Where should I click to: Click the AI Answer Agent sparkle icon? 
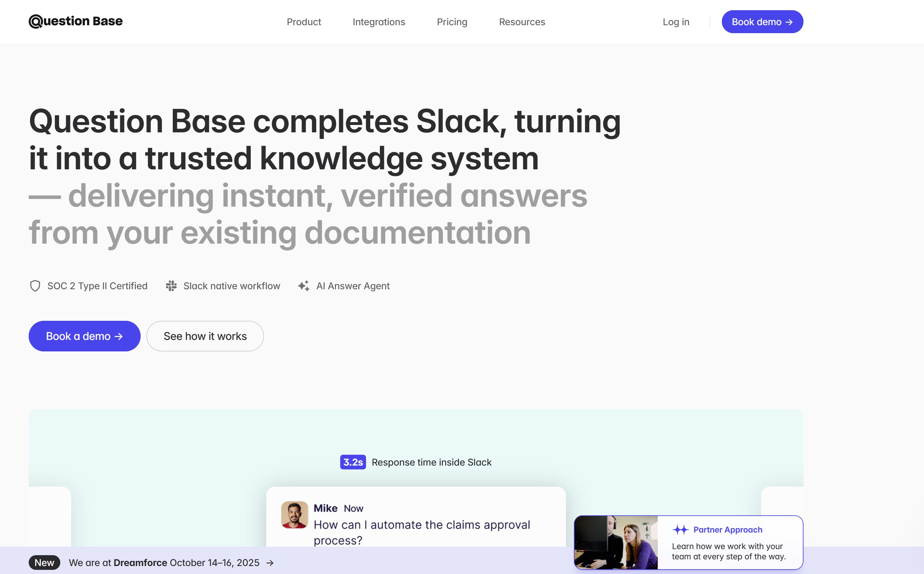(x=304, y=286)
